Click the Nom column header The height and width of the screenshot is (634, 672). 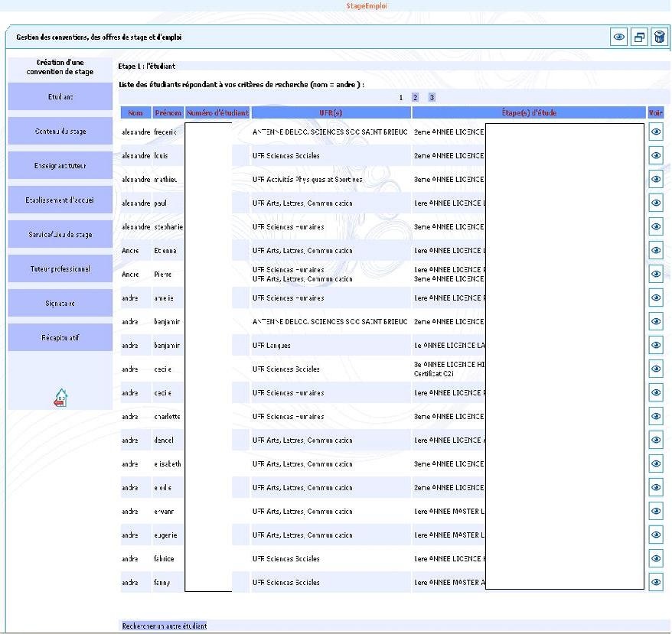point(135,113)
